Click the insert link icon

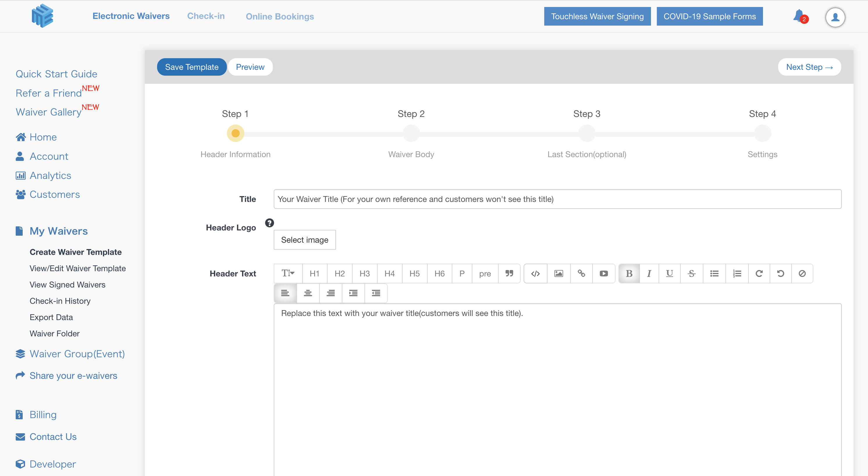(581, 273)
